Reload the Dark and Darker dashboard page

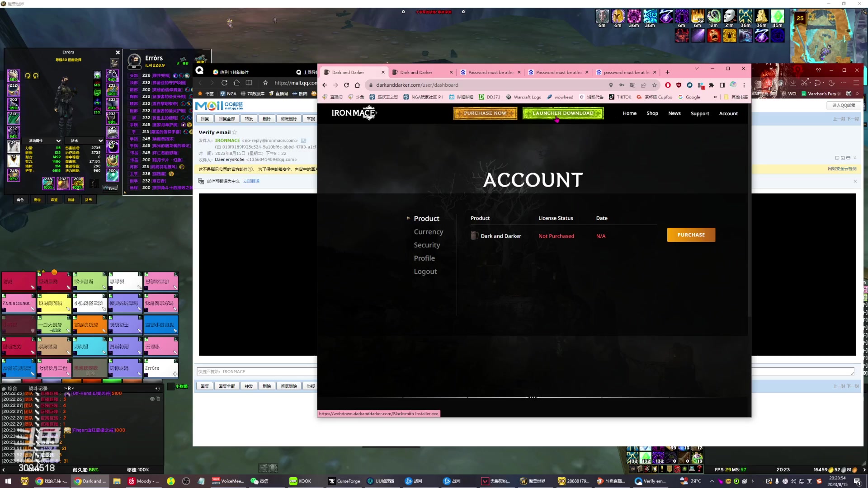pyautogui.click(x=346, y=85)
